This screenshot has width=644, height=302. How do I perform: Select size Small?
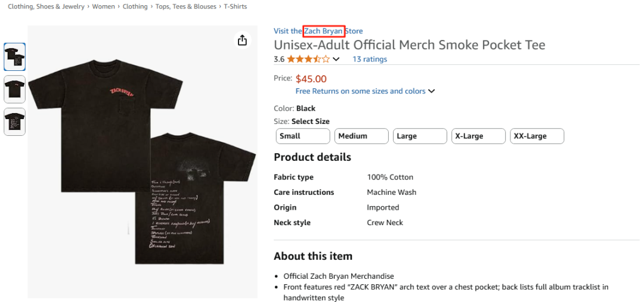(x=303, y=136)
